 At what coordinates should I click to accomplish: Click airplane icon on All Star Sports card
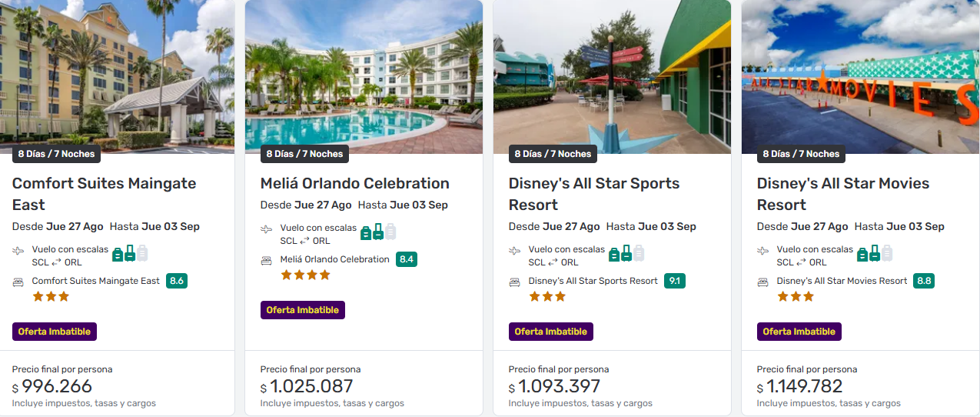[x=515, y=251]
